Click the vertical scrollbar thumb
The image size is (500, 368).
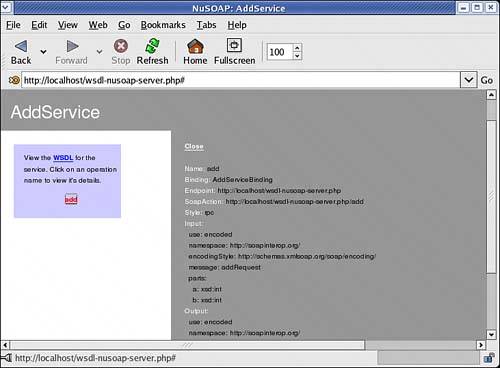pos(491,197)
